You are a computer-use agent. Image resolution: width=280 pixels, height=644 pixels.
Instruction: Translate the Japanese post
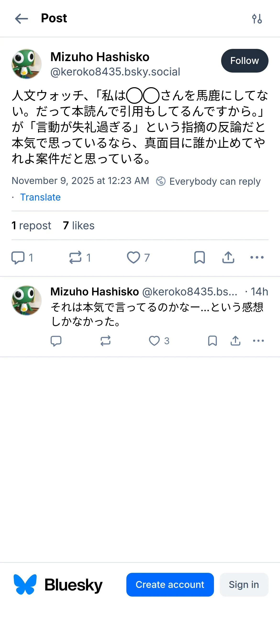[x=40, y=197]
